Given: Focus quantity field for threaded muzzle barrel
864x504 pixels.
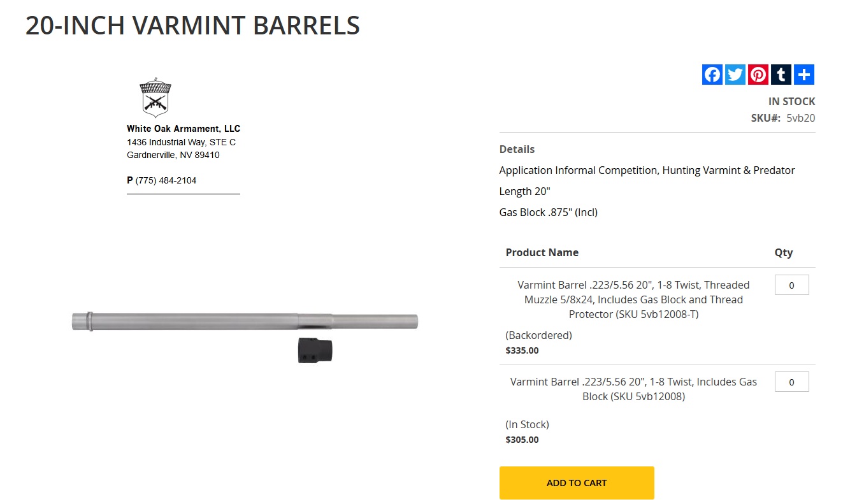Looking at the screenshot, I should coord(791,285).
